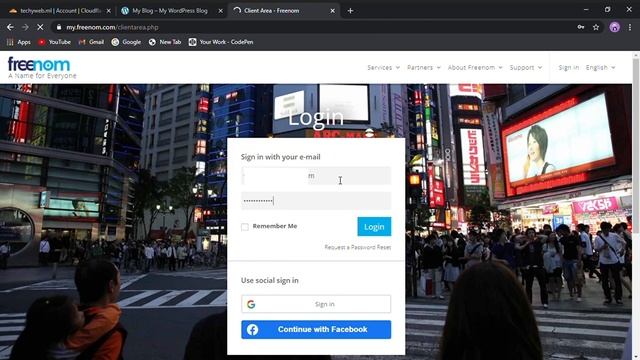Minimize the Chrome window
This screenshot has height=360, width=640.
[x=586, y=9]
